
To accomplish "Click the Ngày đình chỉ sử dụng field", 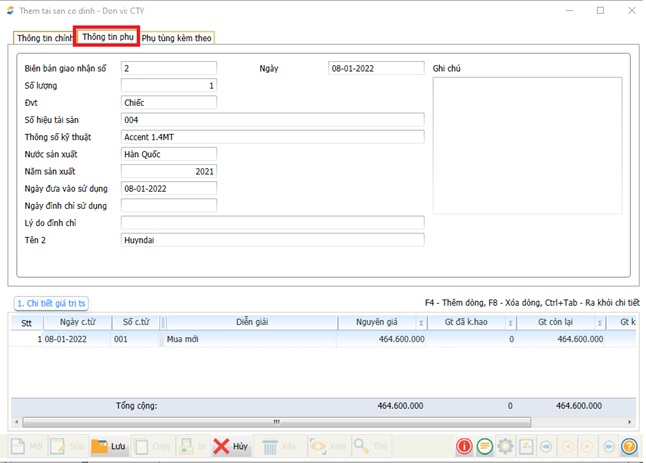I will (168, 205).
